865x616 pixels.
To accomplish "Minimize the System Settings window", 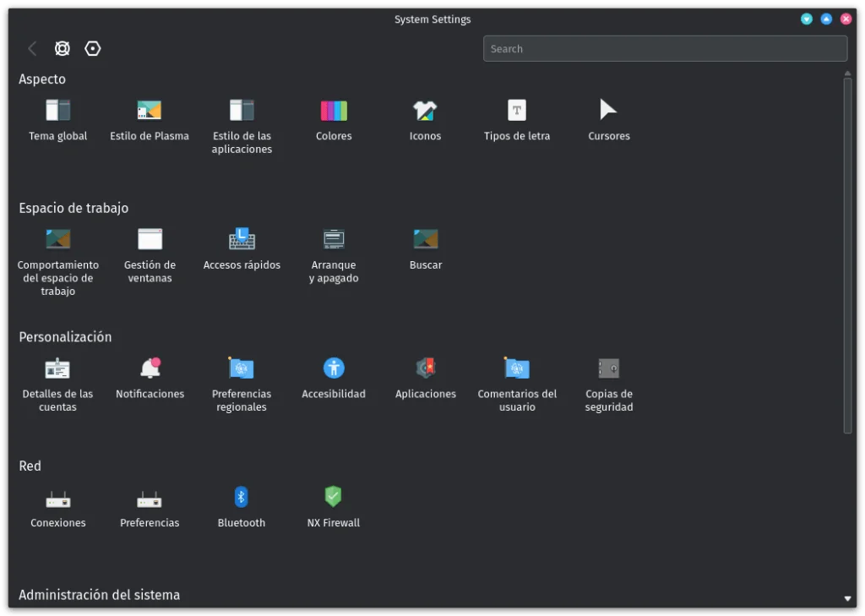I will 807,19.
